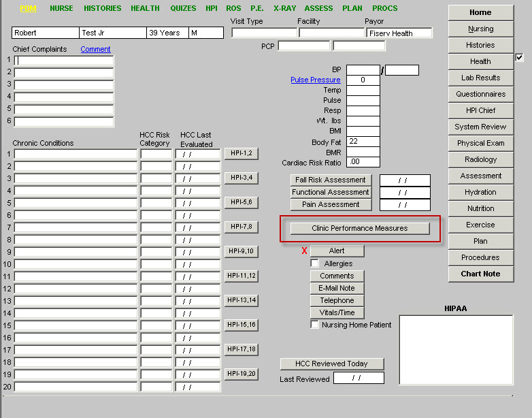
Task: Click the HPI-1,2 button
Action: point(242,153)
